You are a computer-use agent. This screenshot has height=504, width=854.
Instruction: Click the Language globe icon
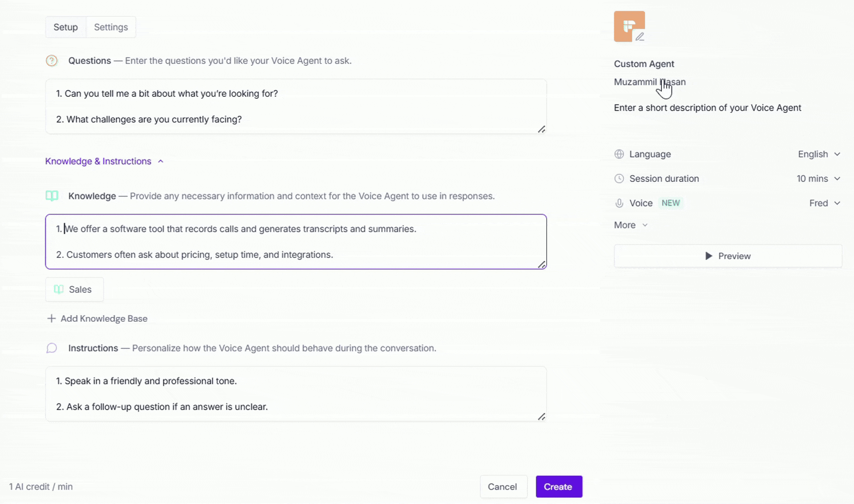coord(619,154)
